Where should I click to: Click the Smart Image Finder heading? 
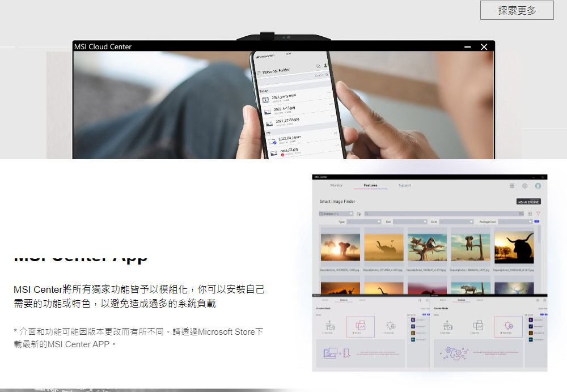(x=337, y=202)
